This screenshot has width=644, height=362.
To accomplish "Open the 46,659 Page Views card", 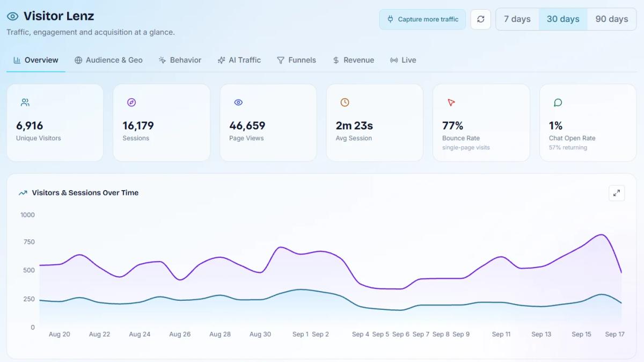I will click(x=268, y=122).
